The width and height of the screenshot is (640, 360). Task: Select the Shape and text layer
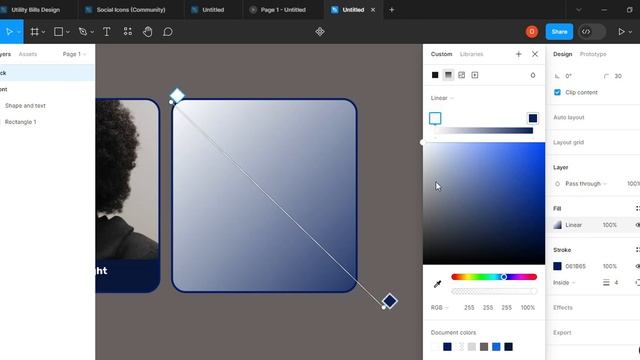tap(25, 105)
